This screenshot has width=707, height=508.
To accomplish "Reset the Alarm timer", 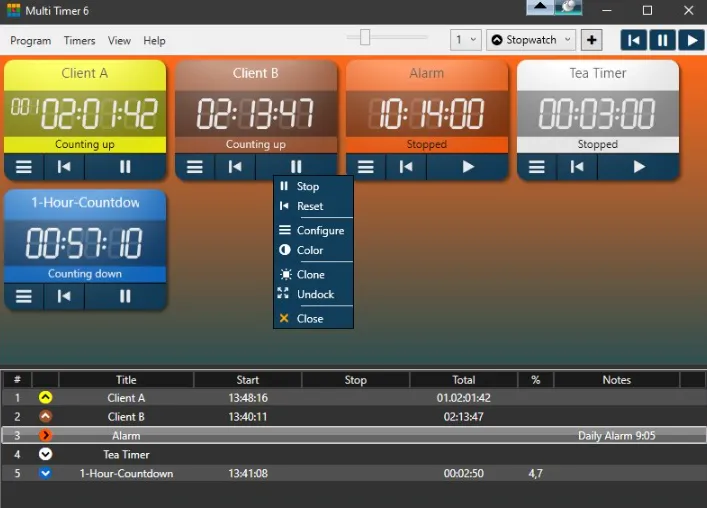I will (x=406, y=167).
